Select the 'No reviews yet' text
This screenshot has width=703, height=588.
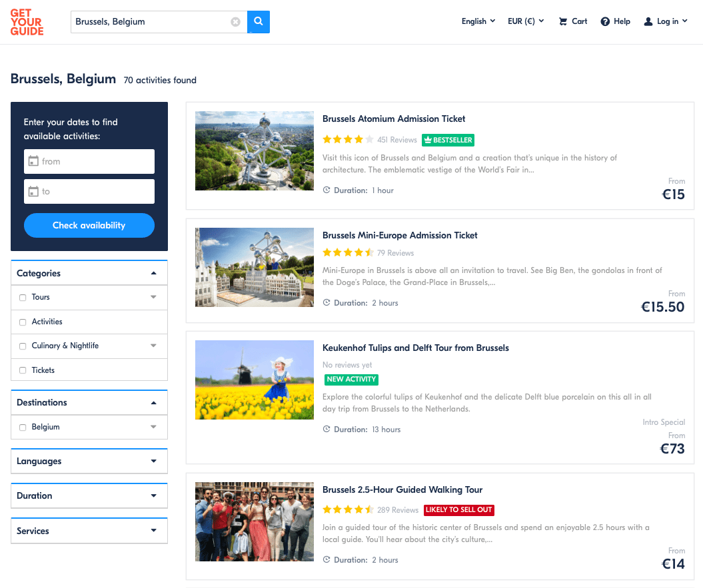click(347, 365)
